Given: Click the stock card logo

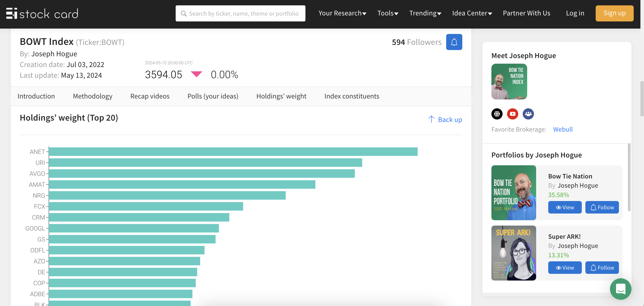Looking at the screenshot, I should coord(42,13).
